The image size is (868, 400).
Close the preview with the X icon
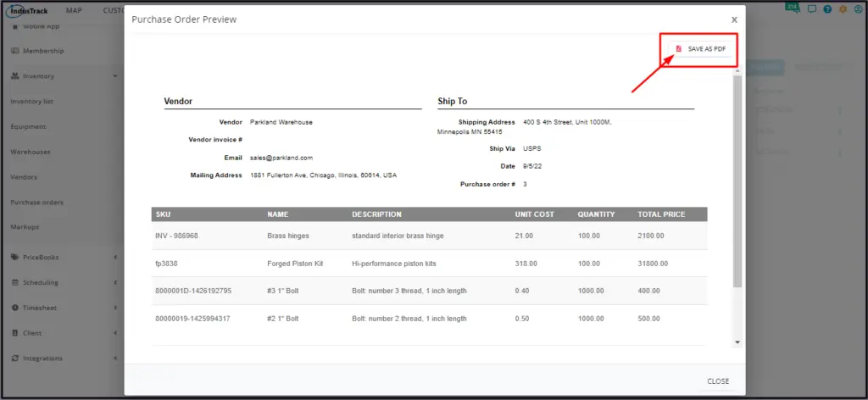[734, 19]
